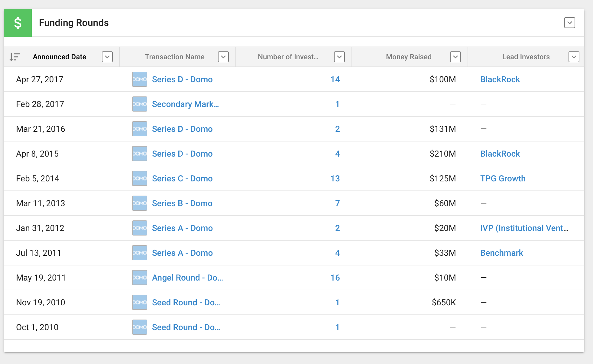Open the Benchmark investor link

(x=502, y=253)
